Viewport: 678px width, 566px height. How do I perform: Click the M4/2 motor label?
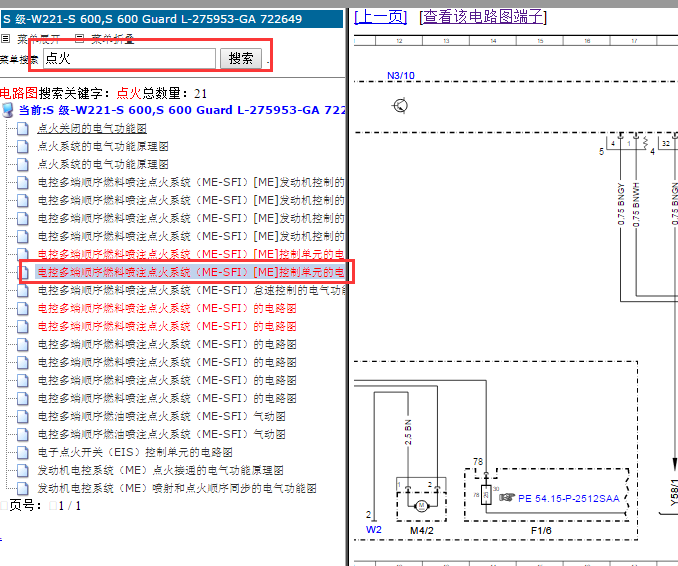422,531
